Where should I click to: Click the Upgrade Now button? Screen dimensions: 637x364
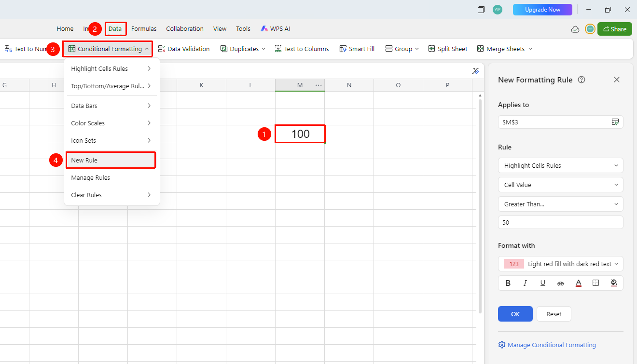tap(542, 10)
